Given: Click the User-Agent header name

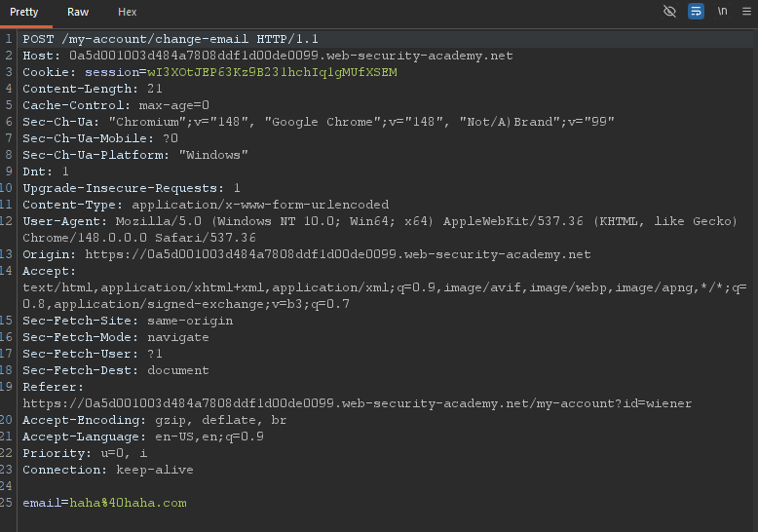Looking at the screenshot, I should 64,221.
